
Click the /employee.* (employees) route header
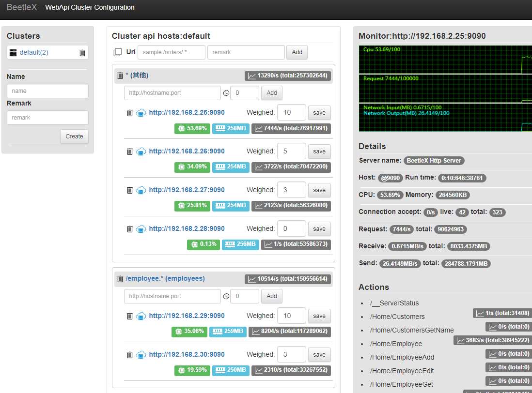(x=165, y=279)
